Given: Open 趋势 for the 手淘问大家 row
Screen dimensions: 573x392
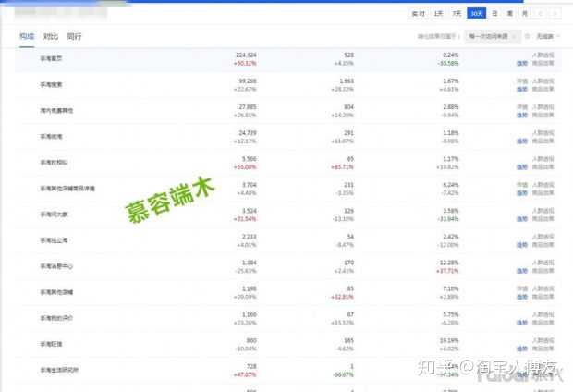Looking at the screenshot, I should click(522, 219).
